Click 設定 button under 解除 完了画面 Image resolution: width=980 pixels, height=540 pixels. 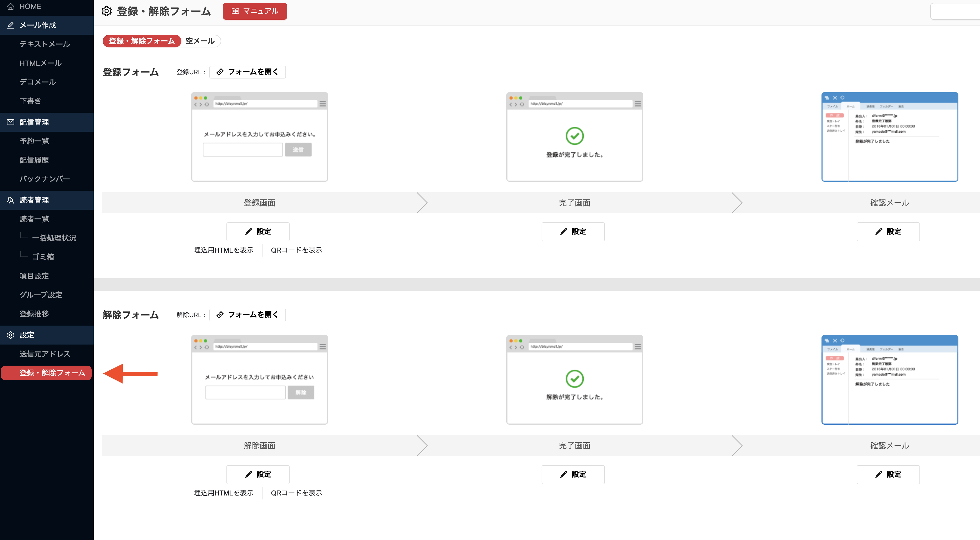pyautogui.click(x=573, y=475)
